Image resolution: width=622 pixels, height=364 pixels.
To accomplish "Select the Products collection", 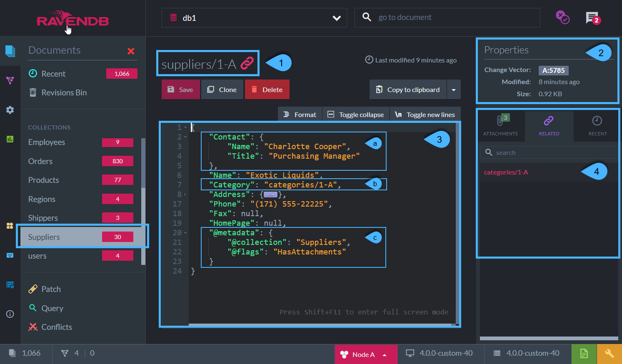I will pos(81,180).
